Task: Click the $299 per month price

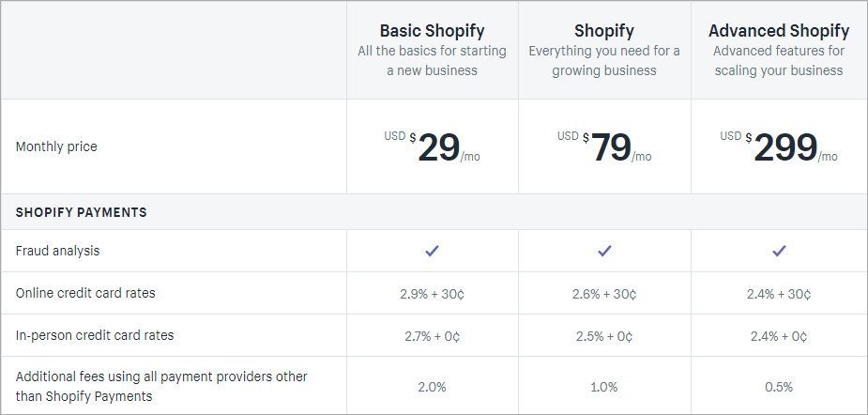Action: tap(784, 147)
